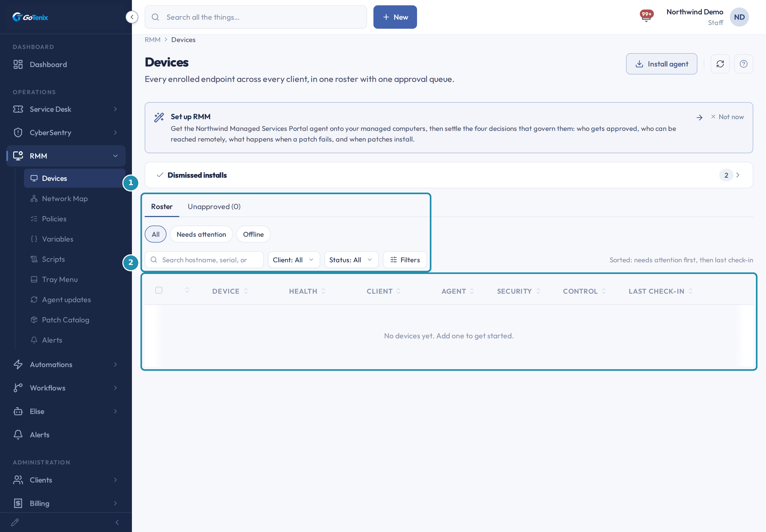Click the ND user avatar
Image resolution: width=766 pixels, height=532 pixels.
click(739, 17)
